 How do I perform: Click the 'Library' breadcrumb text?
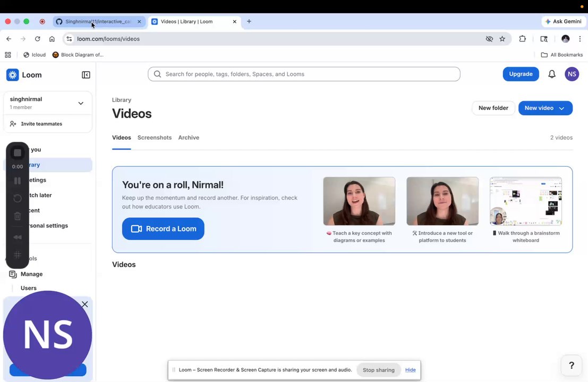pyautogui.click(x=122, y=100)
